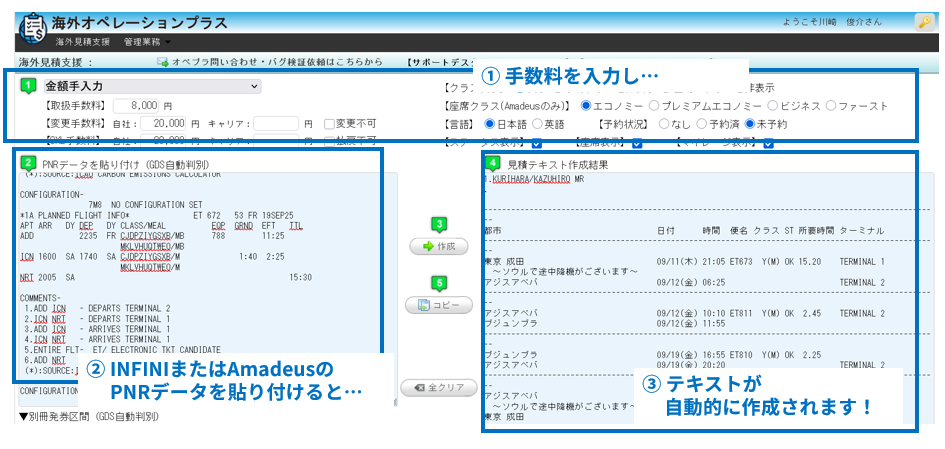Choose 日本語 as the language
This screenshot has width=945, height=449.
pyautogui.click(x=489, y=125)
